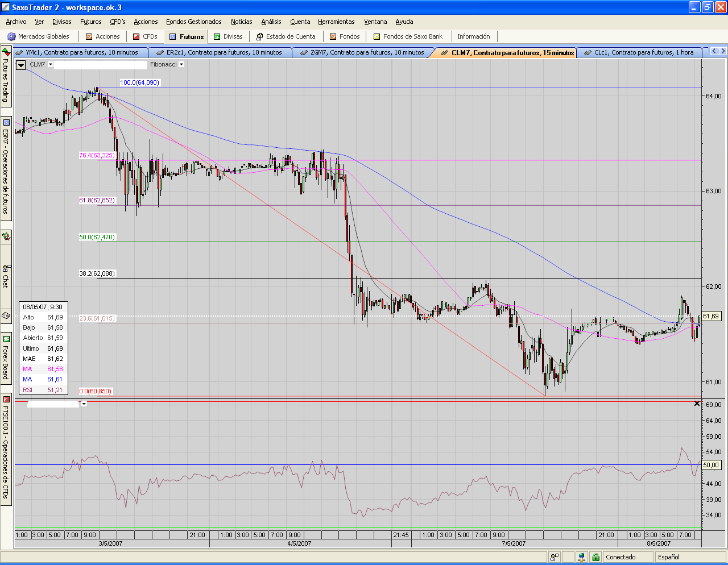Open the Chat side panel
Screen dimensions: 728x565
(x=6, y=276)
